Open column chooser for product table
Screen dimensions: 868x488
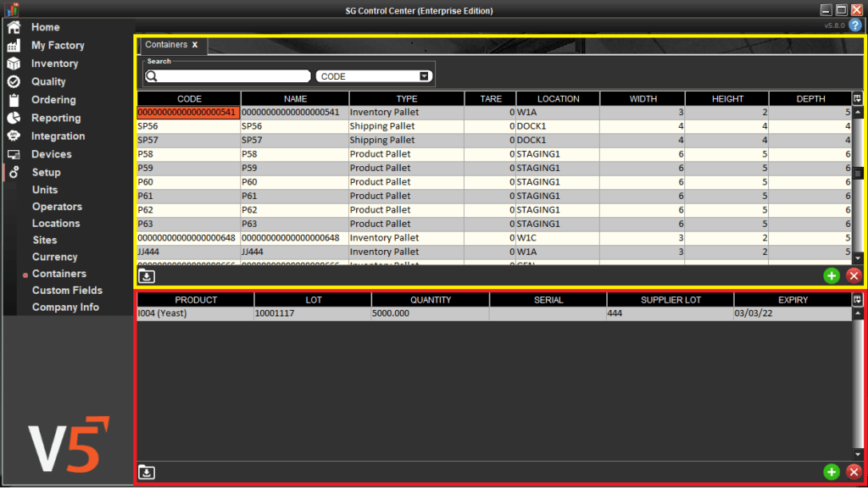coord(857,300)
